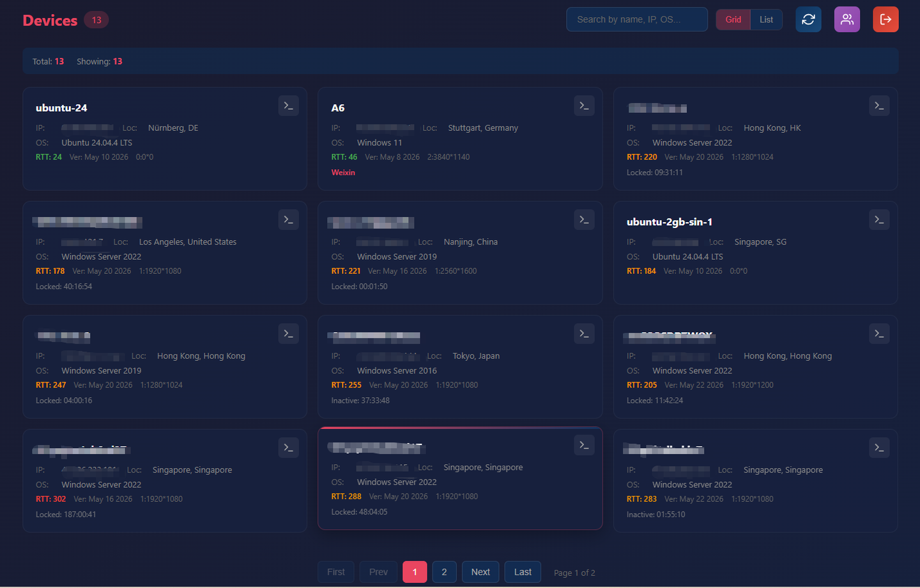
Task: Click the Singapore, SG location
Action: click(x=760, y=242)
